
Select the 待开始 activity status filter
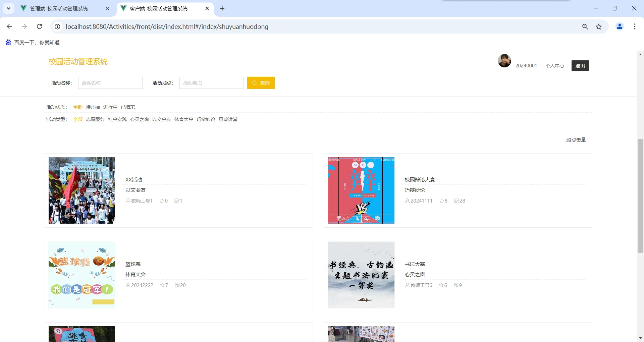pyautogui.click(x=92, y=107)
